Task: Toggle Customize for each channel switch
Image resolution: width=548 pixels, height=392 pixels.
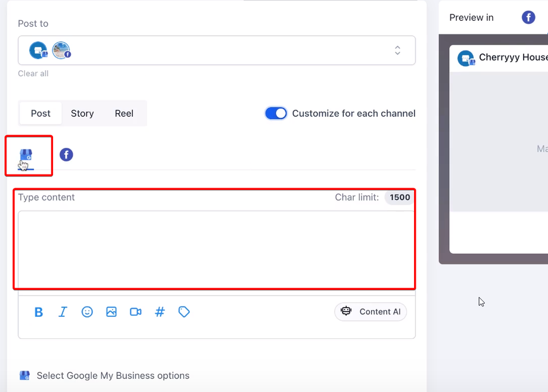Action: pyautogui.click(x=276, y=113)
